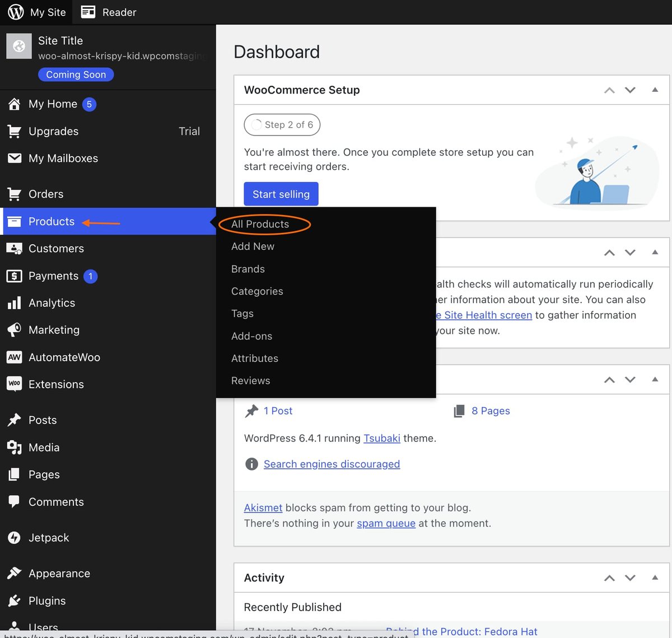Open the Orders cart icon
672x638 pixels.
coord(15,194)
